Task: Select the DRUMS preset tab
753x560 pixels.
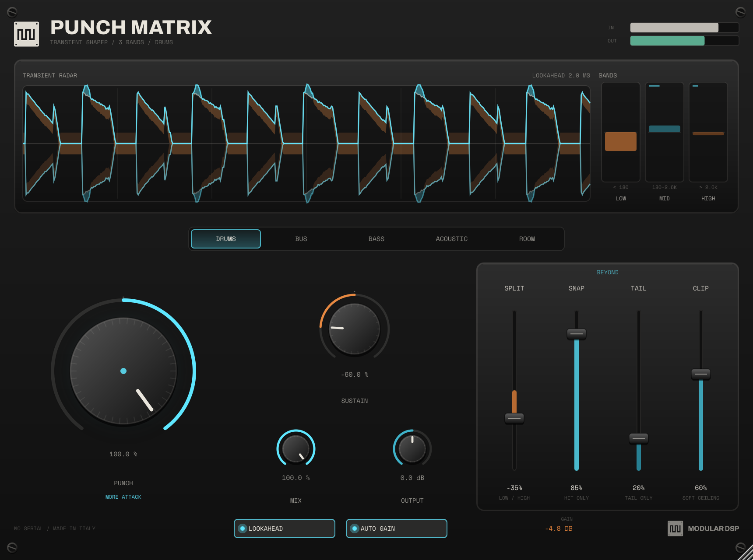Action: tap(226, 239)
